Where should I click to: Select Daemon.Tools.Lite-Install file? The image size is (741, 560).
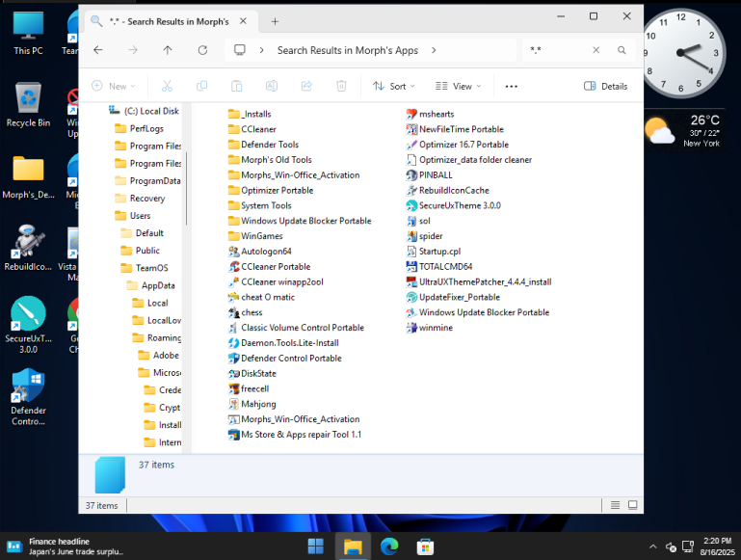(283, 343)
